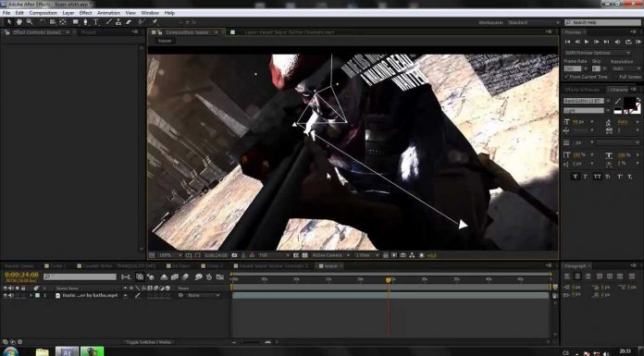Open the Composition menu
The height and width of the screenshot is (356, 644).
coord(43,13)
